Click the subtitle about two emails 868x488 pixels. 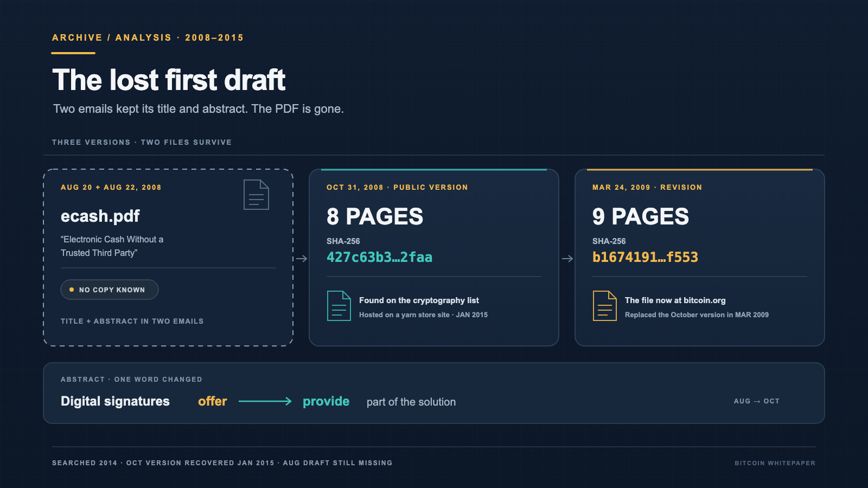tap(199, 109)
